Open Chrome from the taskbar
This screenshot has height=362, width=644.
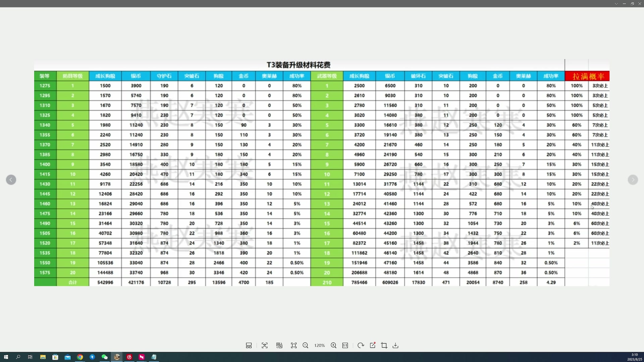[80, 357]
